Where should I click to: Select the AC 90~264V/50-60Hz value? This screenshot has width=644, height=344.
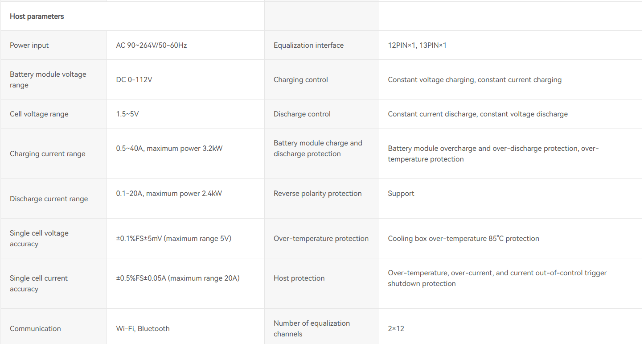pyautogui.click(x=152, y=45)
